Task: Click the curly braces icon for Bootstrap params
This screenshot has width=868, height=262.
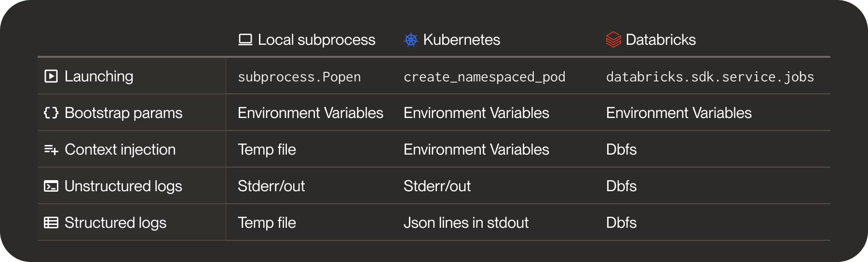Action: coord(51,113)
